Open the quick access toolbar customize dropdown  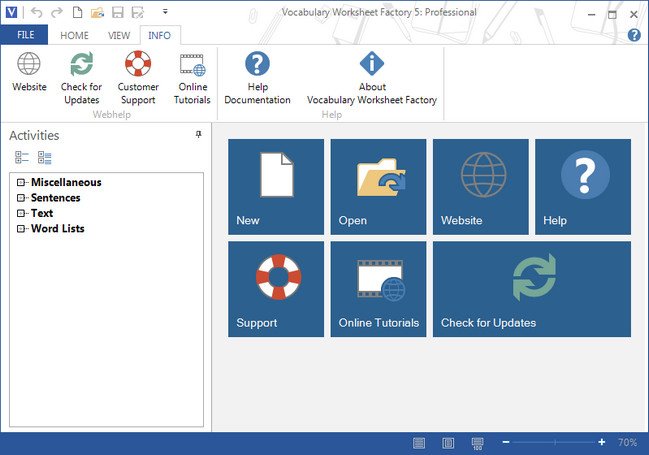(x=165, y=12)
